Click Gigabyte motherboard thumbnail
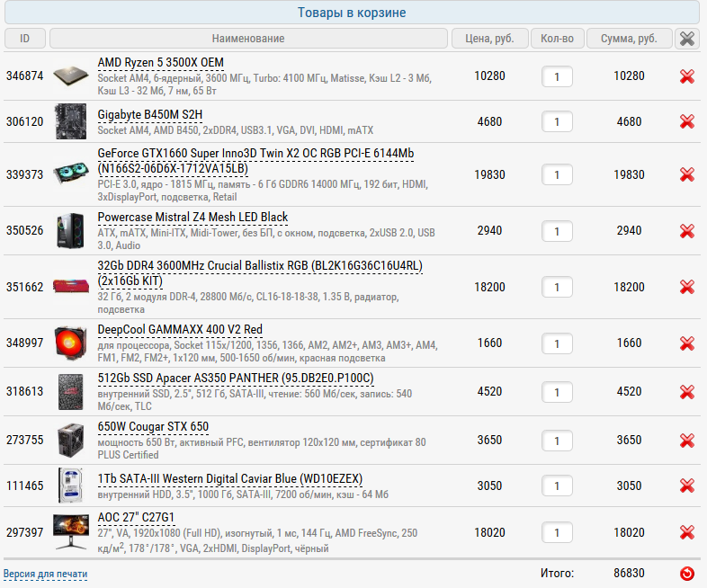The height and width of the screenshot is (588, 707). pyautogui.click(x=71, y=121)
